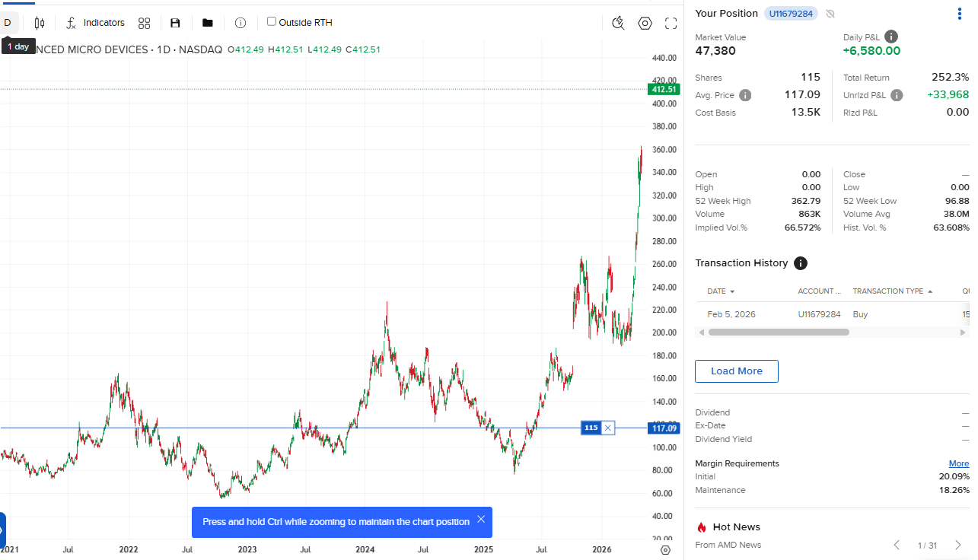Open saved layouts folder icon

208,23
